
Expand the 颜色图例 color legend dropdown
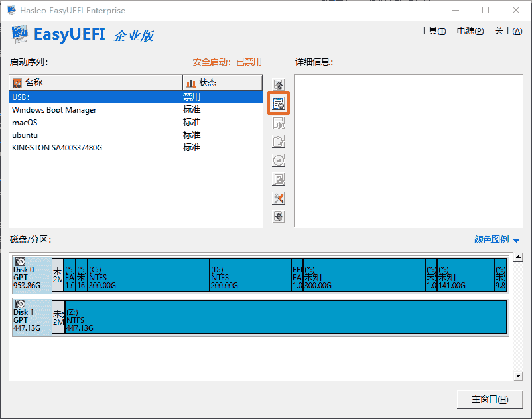point(497,240)
